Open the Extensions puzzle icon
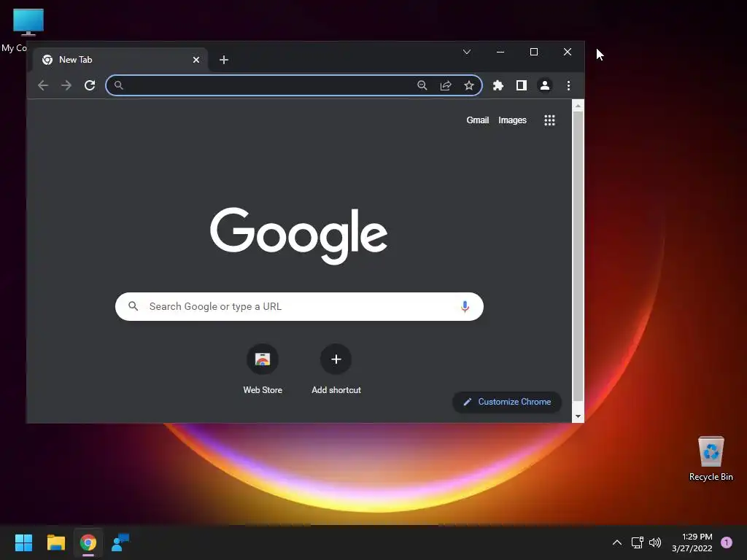The width and height of the screenshot is (747, 560). pos(498,85)
